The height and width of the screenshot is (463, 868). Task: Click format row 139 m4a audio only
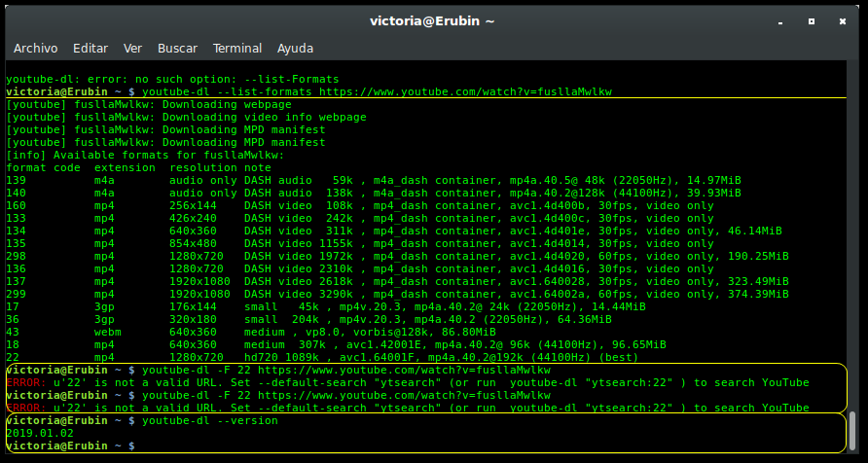click(x=374, y=180)
